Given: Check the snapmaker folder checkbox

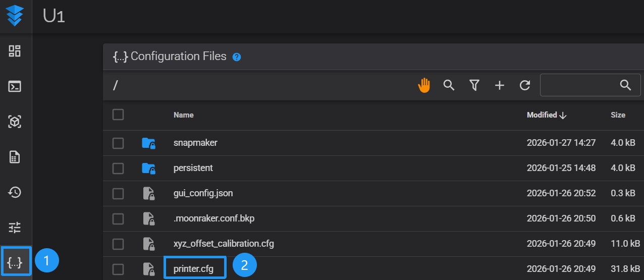Looking at the screenshot, I should point(118,143).
